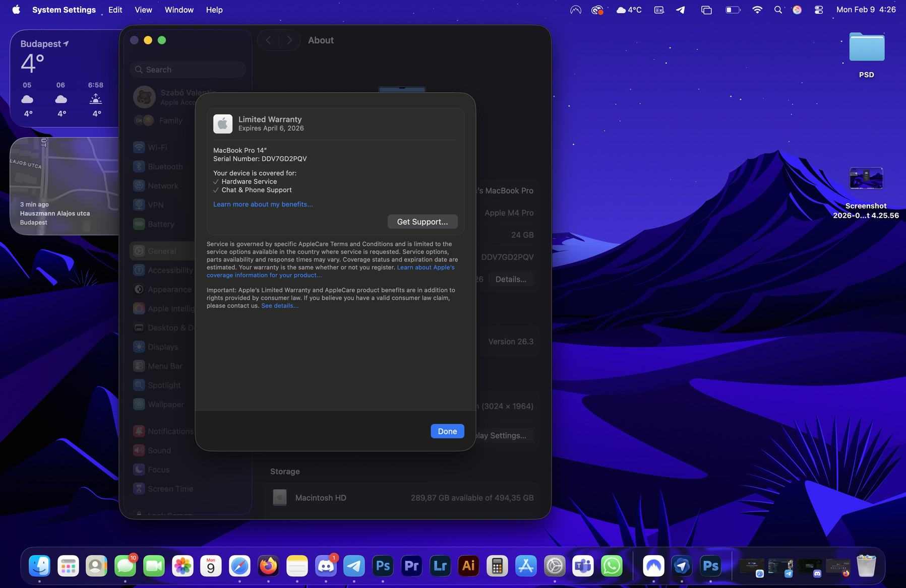Restore minimized Discord window thumbnail in Dock
906x588 pixels.
[x=809, y=567]
